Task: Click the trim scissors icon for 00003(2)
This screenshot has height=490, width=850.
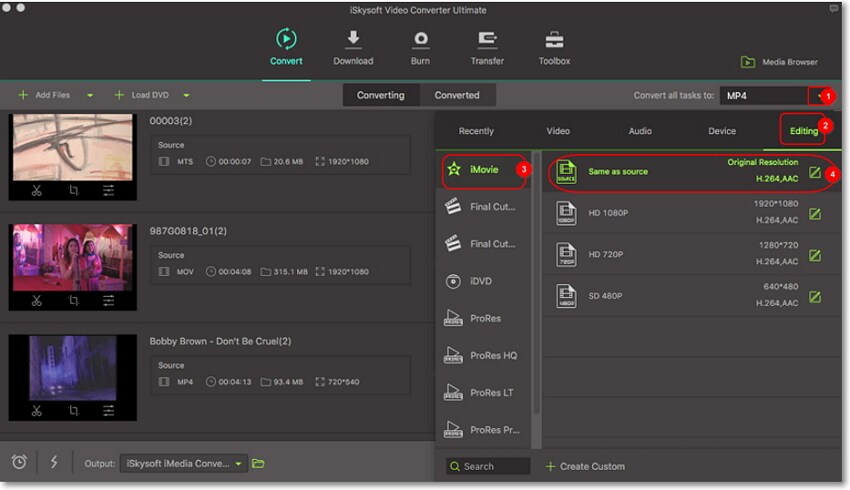Action: (36, 190)
